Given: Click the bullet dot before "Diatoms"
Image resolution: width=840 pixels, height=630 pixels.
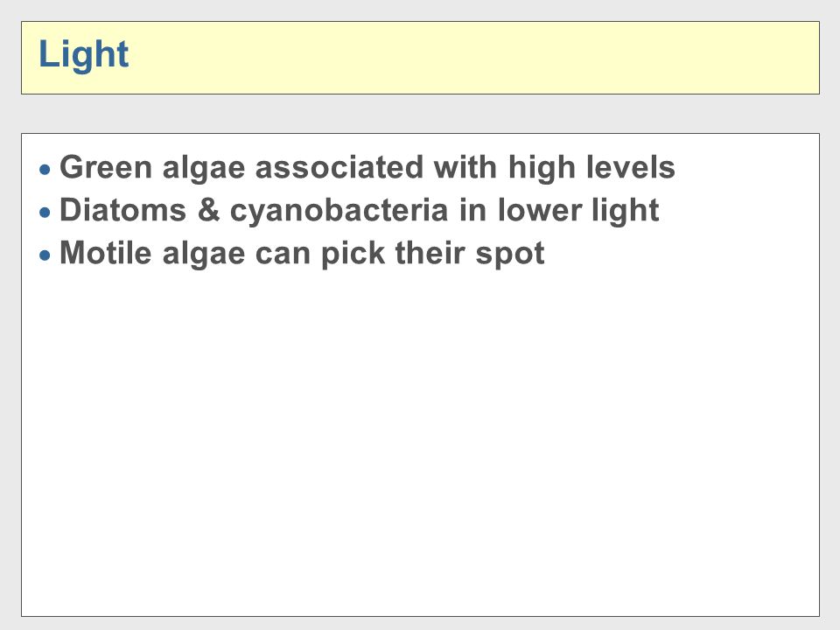Looking at the screenshot, I should [45, 213].
